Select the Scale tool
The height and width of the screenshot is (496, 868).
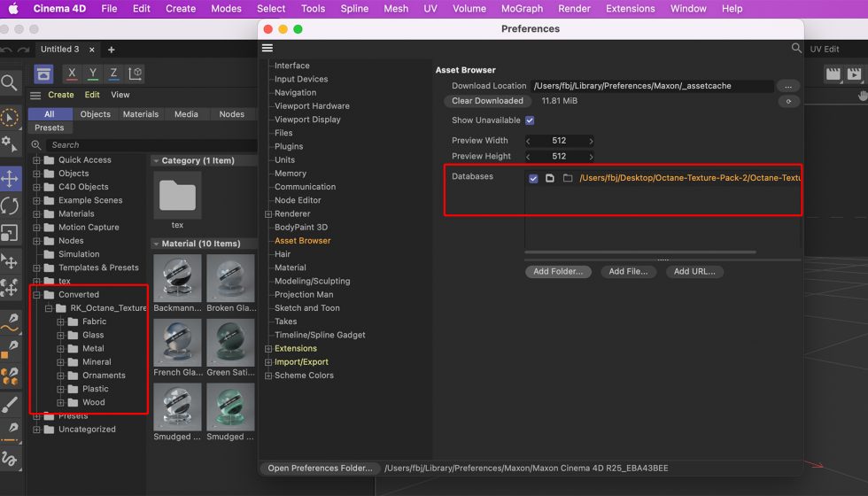pos(10,232)
